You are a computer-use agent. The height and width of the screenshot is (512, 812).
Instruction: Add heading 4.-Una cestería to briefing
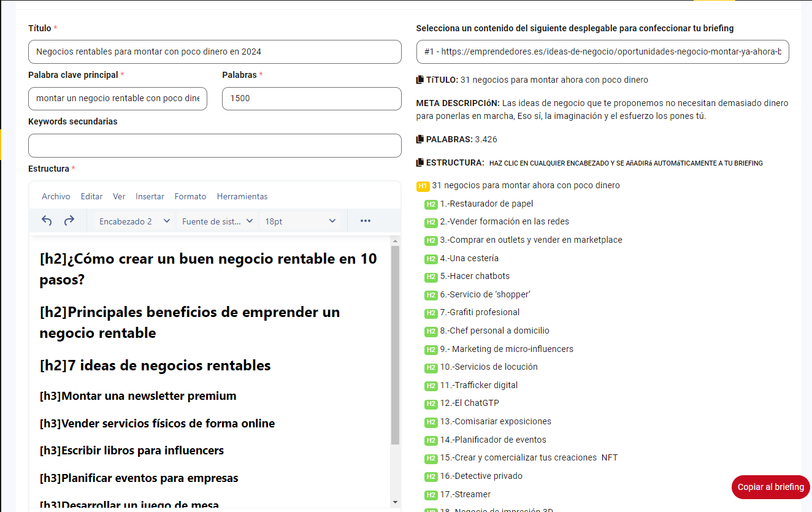[469, 258]
